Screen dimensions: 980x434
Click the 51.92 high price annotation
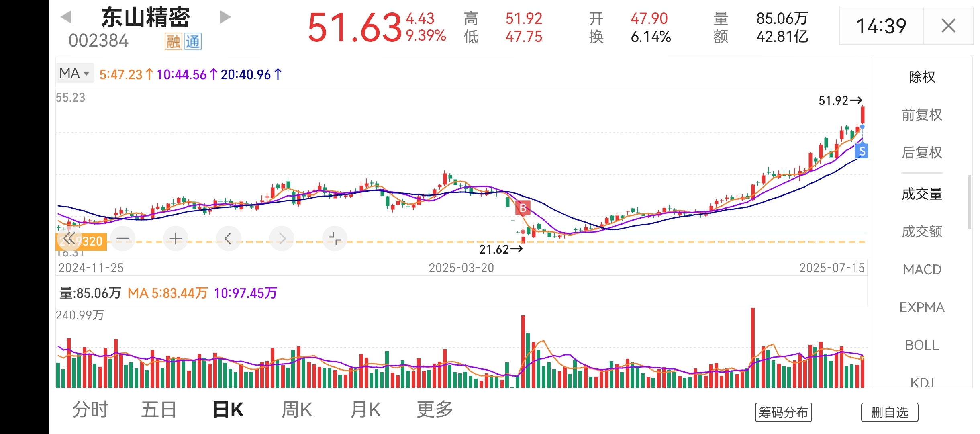click(x=840, y=100)
